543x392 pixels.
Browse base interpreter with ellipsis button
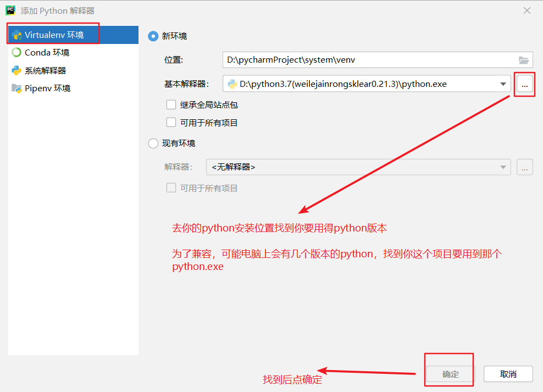point(525,84)
